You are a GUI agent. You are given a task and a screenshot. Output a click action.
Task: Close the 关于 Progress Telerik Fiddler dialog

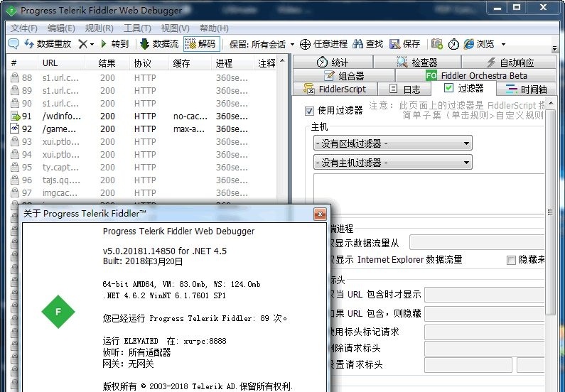[320, 214]
